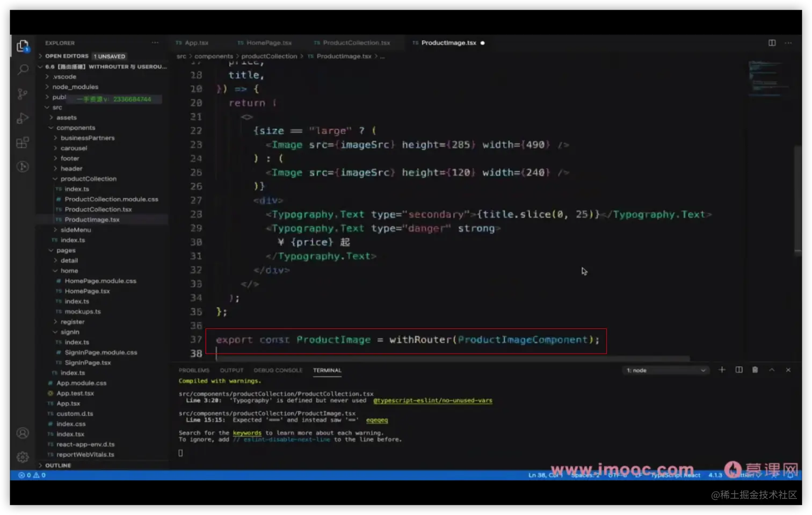Open the OUTPUT panel tab
This screenshot has height=515, width=812.
[231, 371]
